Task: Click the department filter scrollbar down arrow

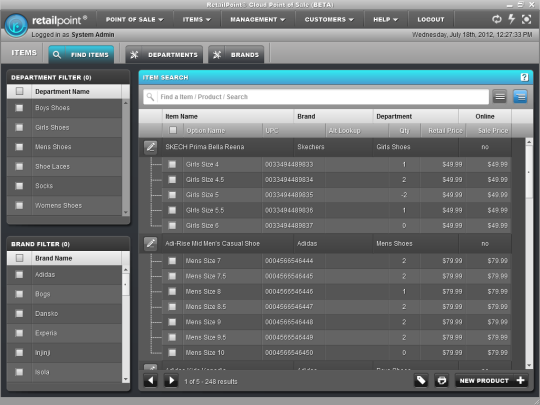Action: [x=126, y=212]
